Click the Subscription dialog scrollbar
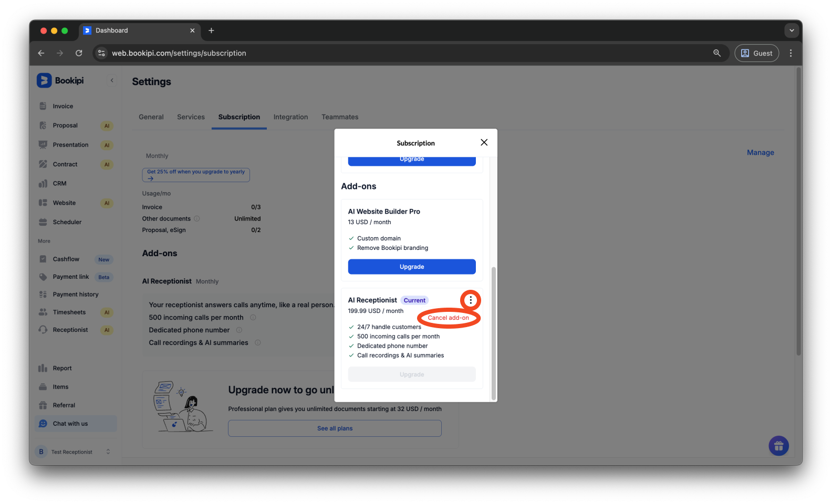832x504 pixels. pos(493,333)
